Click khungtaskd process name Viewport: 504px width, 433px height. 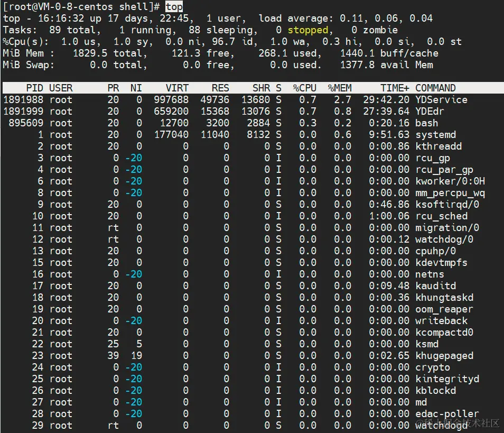click(444, 298)
